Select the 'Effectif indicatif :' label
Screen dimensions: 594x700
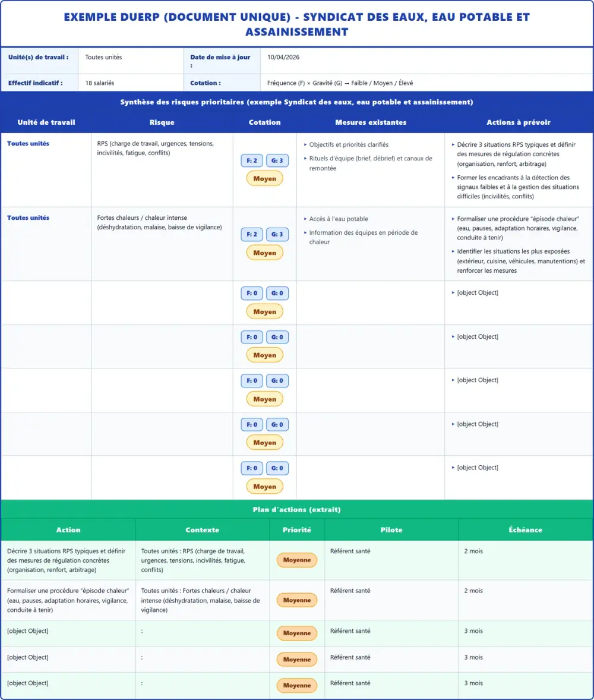[35, 83]
